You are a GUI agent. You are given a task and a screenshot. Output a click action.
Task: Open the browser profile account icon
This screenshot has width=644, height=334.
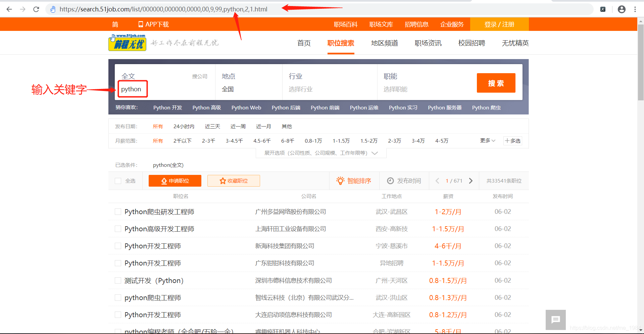point(622,9)
